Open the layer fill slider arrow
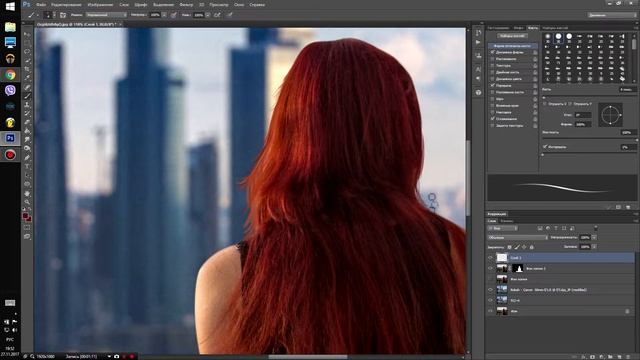640x360 pixels. pos(594,247)
